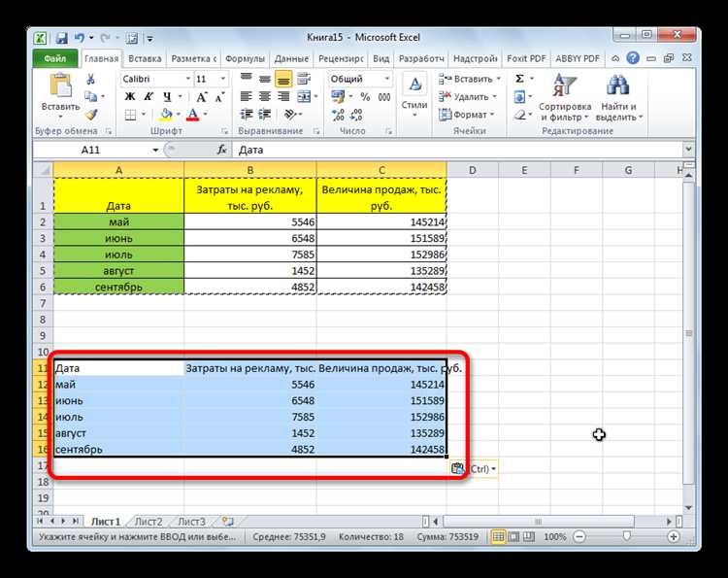This screenshot has height=578, width=728.
Task: Switch to sheet Лист2
Action: (x=149, y=522)
